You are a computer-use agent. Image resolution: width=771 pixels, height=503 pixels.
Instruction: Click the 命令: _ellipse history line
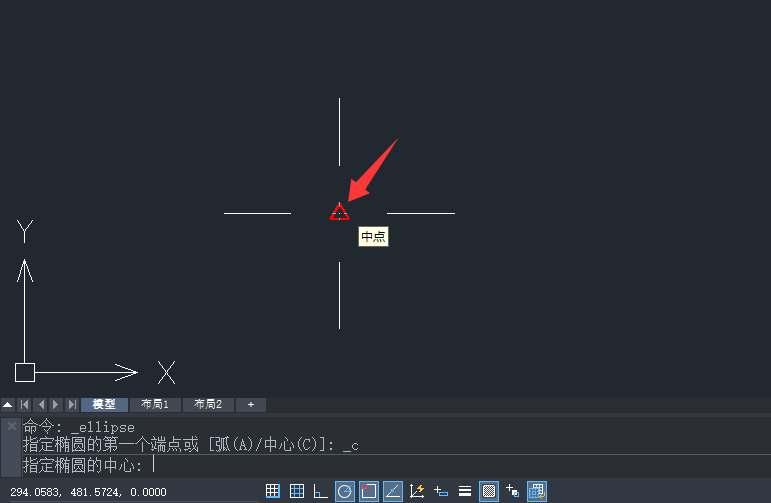(x=79, y=427)
